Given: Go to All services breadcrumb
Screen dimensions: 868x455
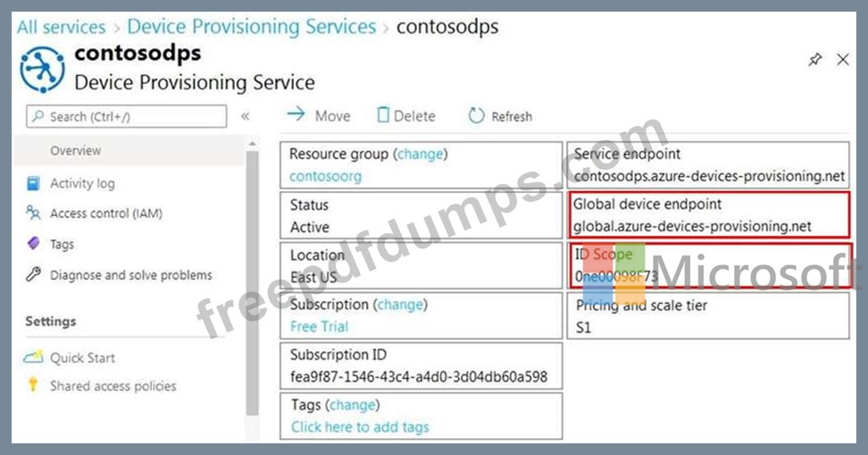Looking at the screenshot, I should pyautogui.click(x=61, y=27).
